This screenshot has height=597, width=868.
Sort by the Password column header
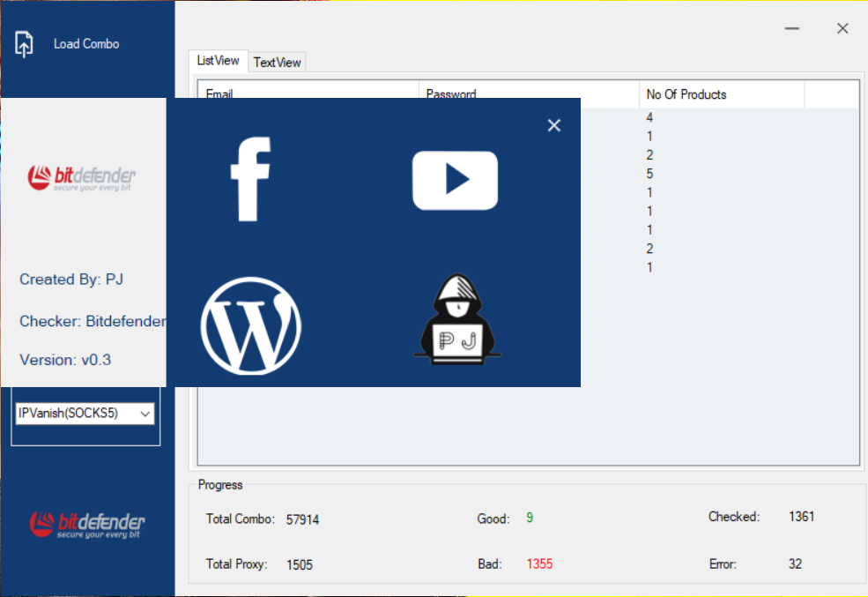click(529, 94)
